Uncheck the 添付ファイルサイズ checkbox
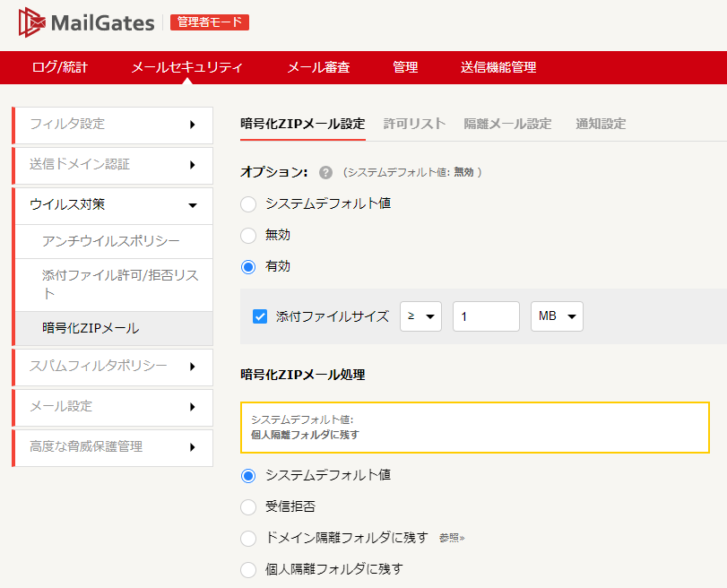The height and width of the screenshot is (588, 727). pyautogui.click(x=260, y=316)
